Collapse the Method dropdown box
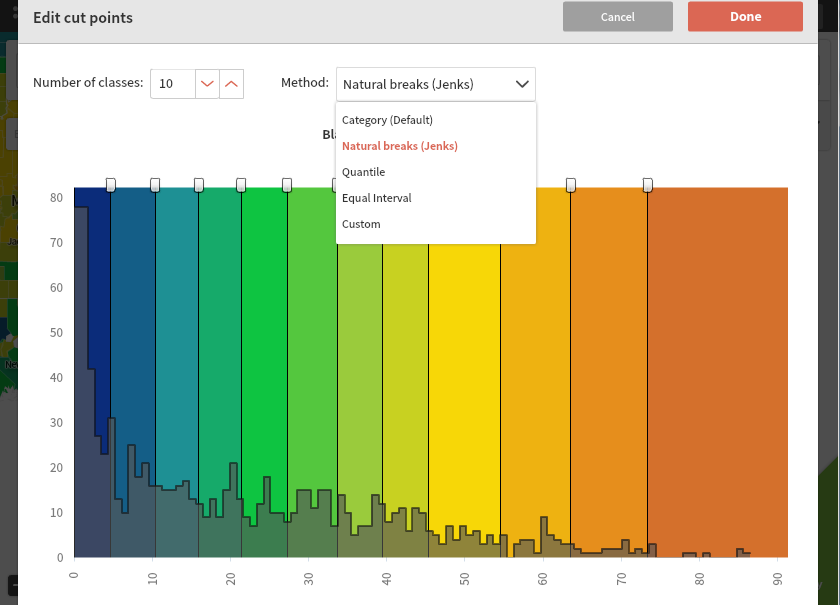 click(436, 84)
